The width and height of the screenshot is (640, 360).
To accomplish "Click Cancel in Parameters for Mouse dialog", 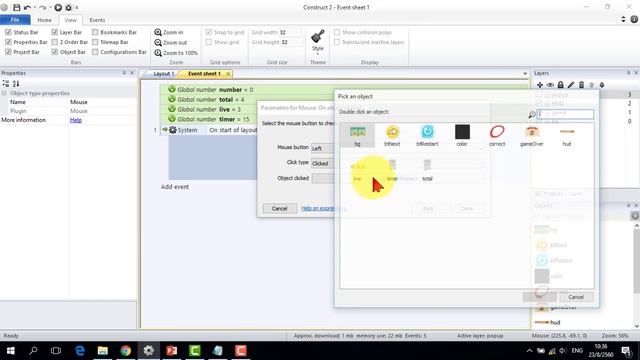I will pos(280,209).
